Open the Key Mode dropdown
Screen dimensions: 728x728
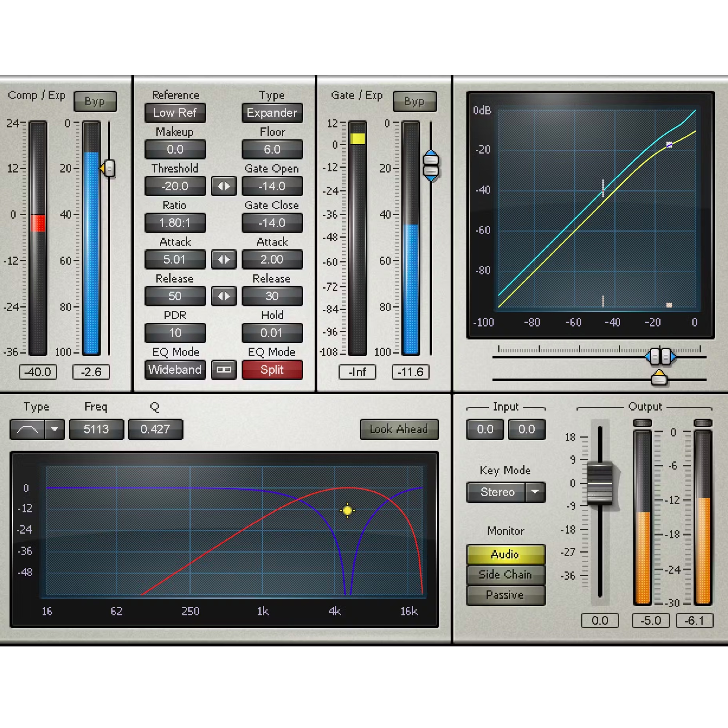click(535, 492)
